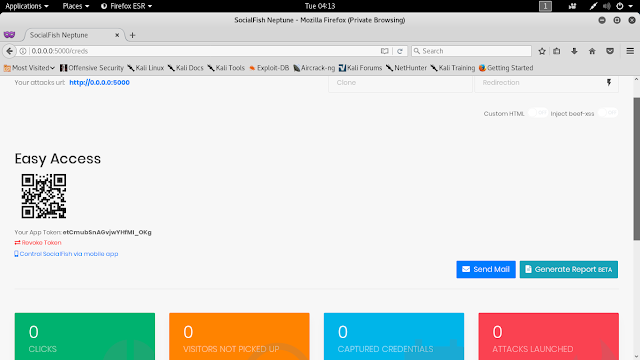Open the downloads arrow icon
The width and height of the screenshot is (640, 360).
574,51
